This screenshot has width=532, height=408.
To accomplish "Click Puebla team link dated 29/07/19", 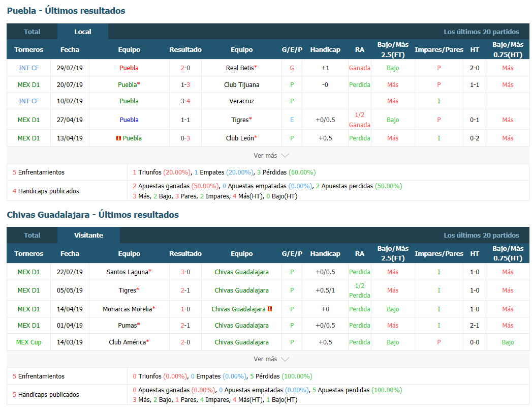I will click(129, 68).
